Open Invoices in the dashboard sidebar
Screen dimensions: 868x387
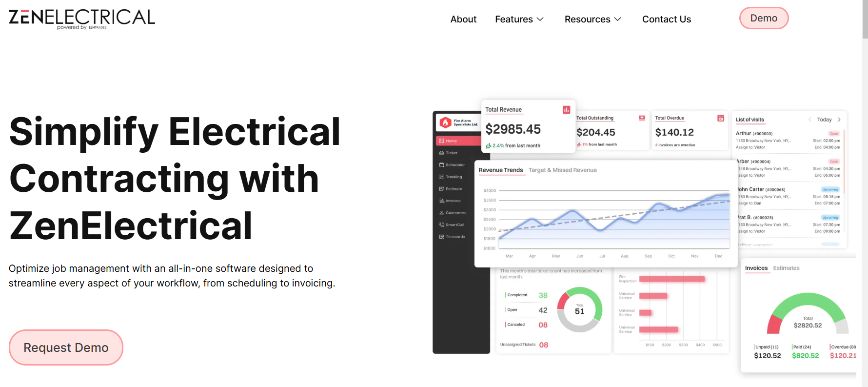pos(450,201)
